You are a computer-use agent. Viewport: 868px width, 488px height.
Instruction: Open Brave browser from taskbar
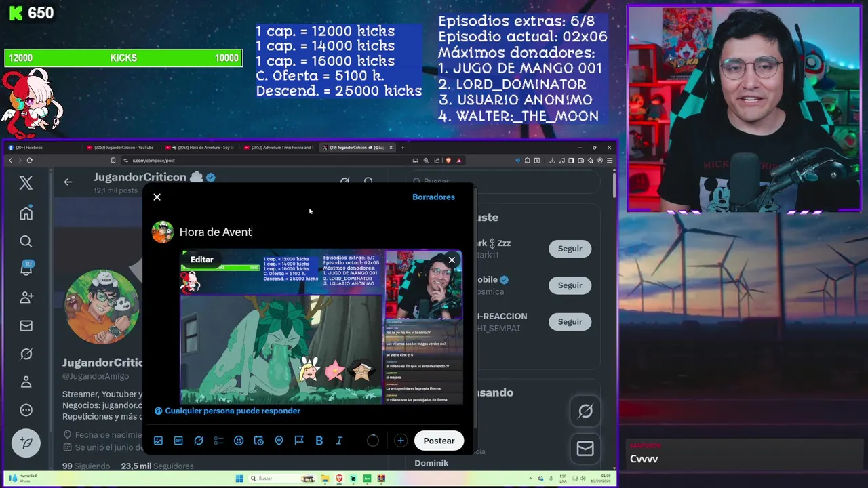click(x=339, y=479)
